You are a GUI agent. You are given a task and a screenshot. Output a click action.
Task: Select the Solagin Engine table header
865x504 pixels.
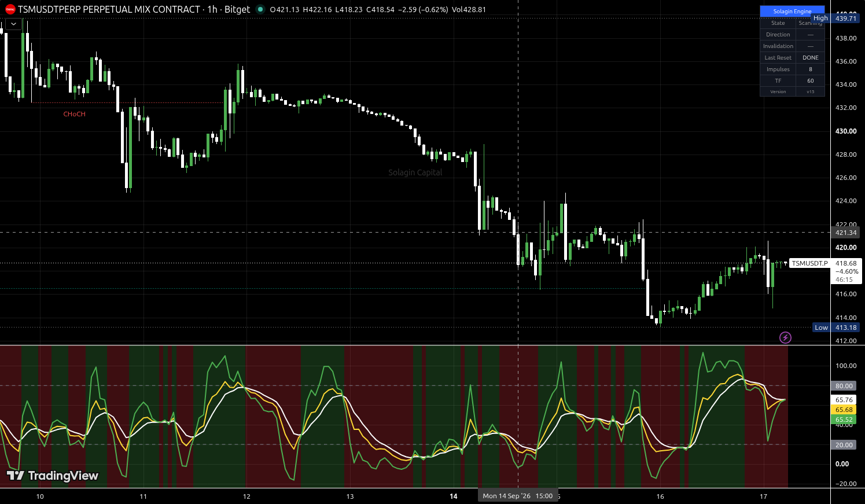[x=792, y=11]
